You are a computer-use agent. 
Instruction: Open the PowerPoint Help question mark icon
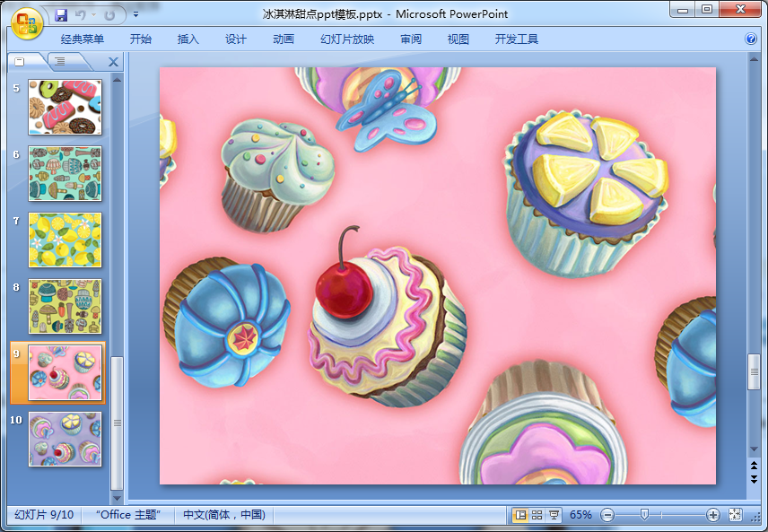pos(751,39)
